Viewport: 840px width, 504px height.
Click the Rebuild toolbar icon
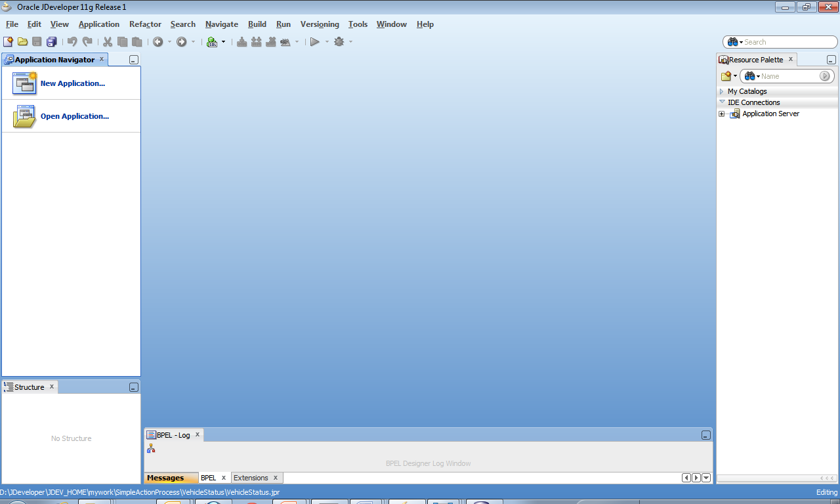click(x=256, y=41)
